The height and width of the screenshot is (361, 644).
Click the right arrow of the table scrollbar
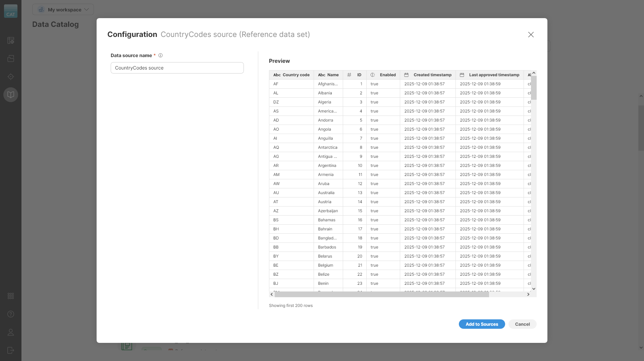[x=529, y=294]
